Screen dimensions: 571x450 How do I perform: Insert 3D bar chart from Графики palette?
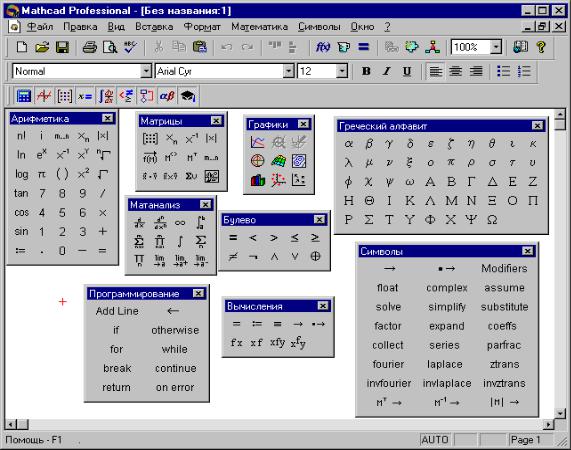[258, 180]
